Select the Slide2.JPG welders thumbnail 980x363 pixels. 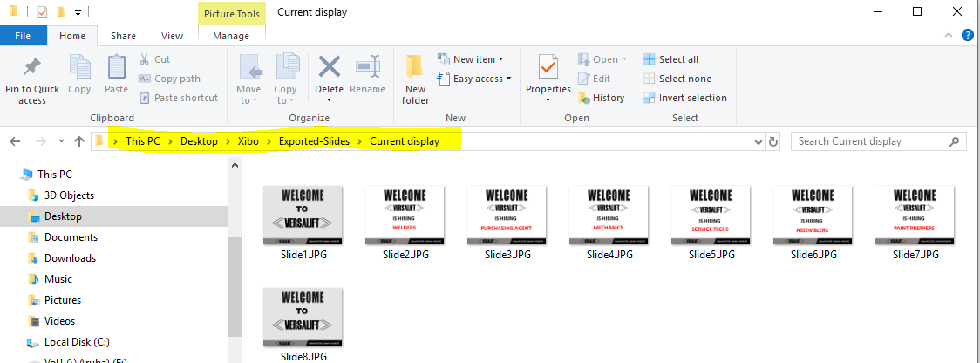pos(405,216)
